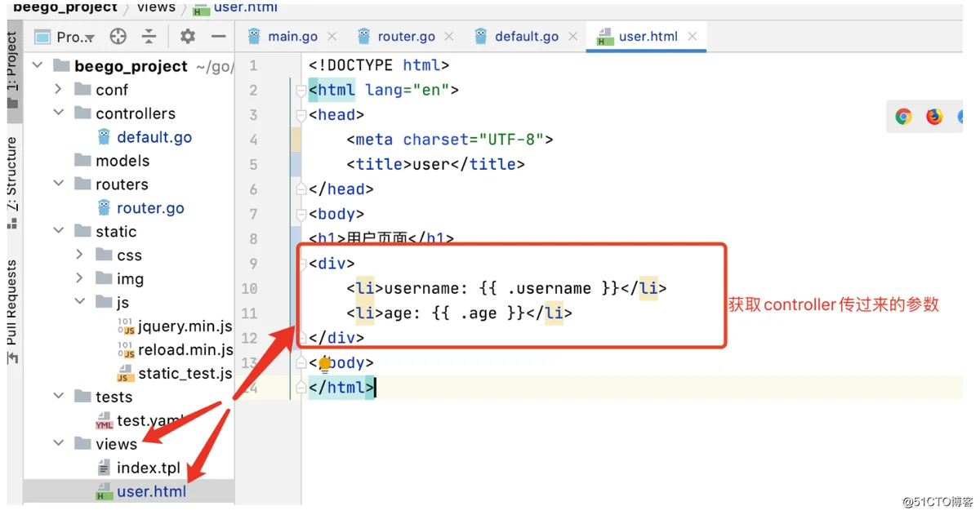The image size is (980, 515).
Task: Select static_test.js file
Action: (185, 374)
